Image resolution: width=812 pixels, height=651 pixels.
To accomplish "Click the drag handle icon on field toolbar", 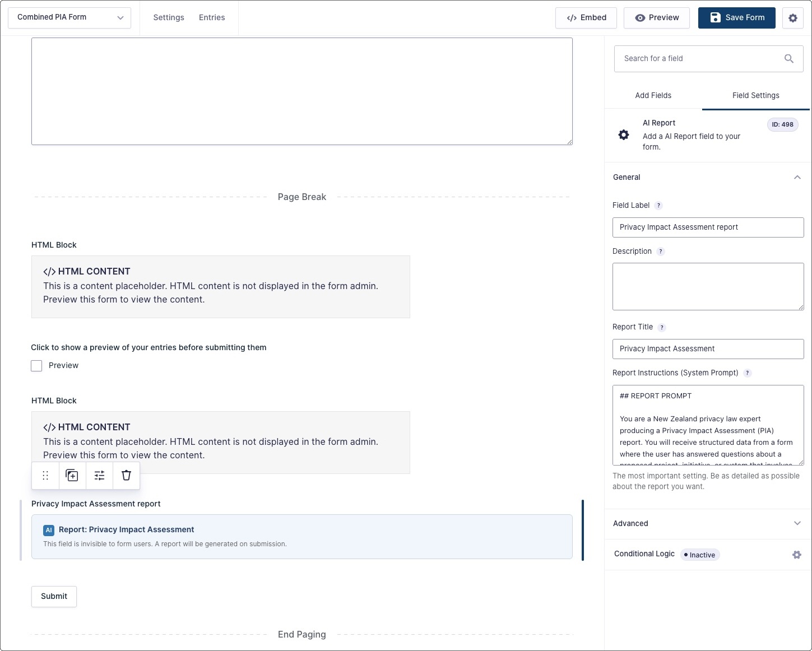I will pyautogui.click(x=45, y=476).
